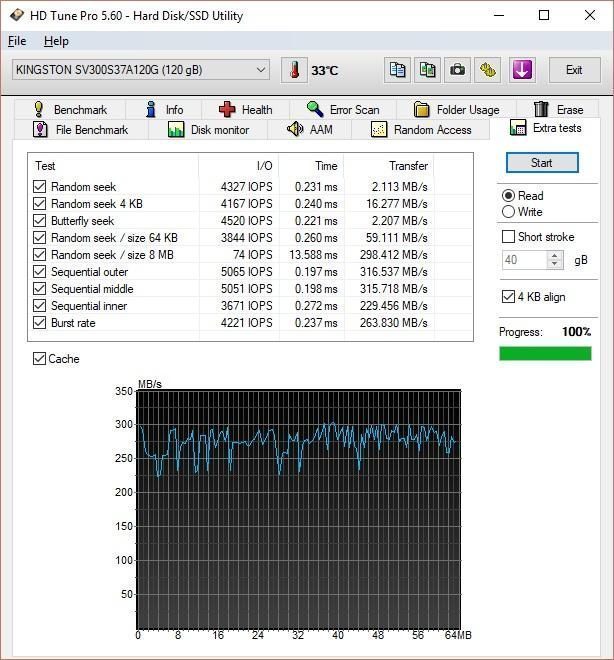Switch to the Health tab
614x660 pixels.
[245, 109]
